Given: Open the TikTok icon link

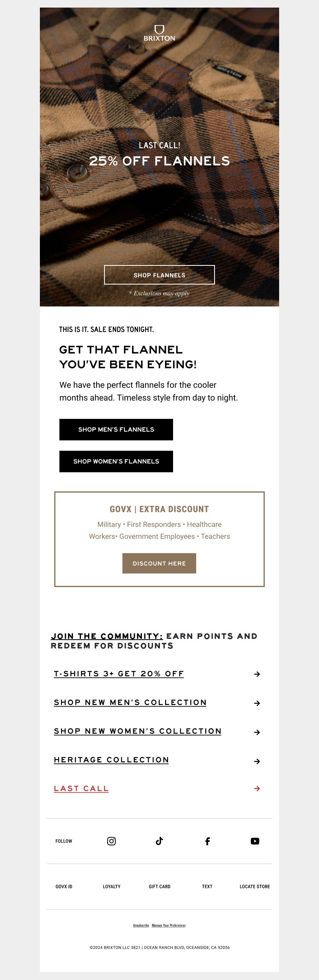Looking at the screenshot, I should (159, 841).
